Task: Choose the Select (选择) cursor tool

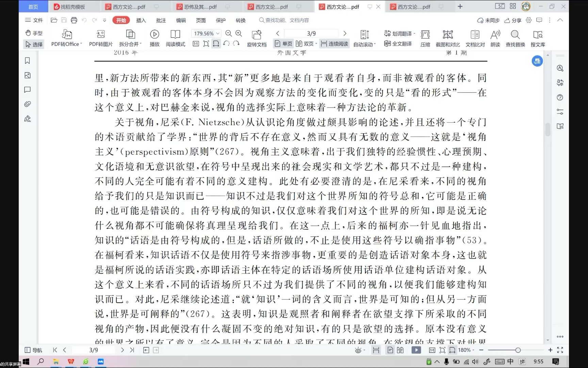Action: pos(34,44)
